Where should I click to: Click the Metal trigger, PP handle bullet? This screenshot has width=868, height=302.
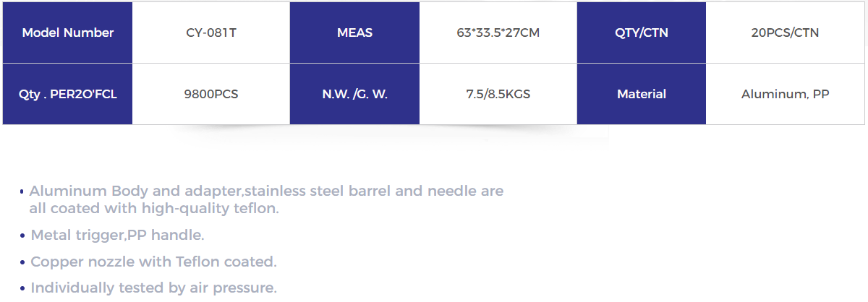(117, 236)
